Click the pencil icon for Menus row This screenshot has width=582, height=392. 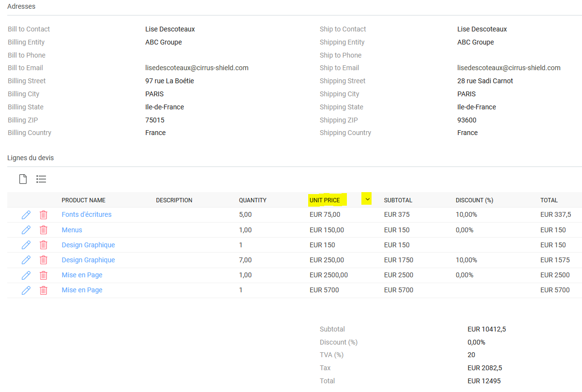26,230
